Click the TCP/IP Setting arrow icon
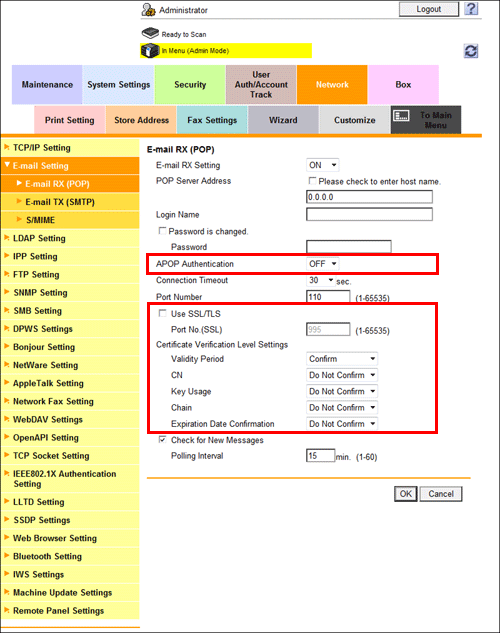Viewport: 500px width, 633px height. coord(7,147)
